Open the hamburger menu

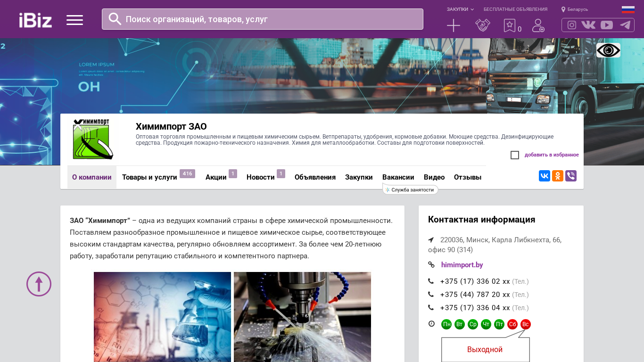[x=74, y=20]
